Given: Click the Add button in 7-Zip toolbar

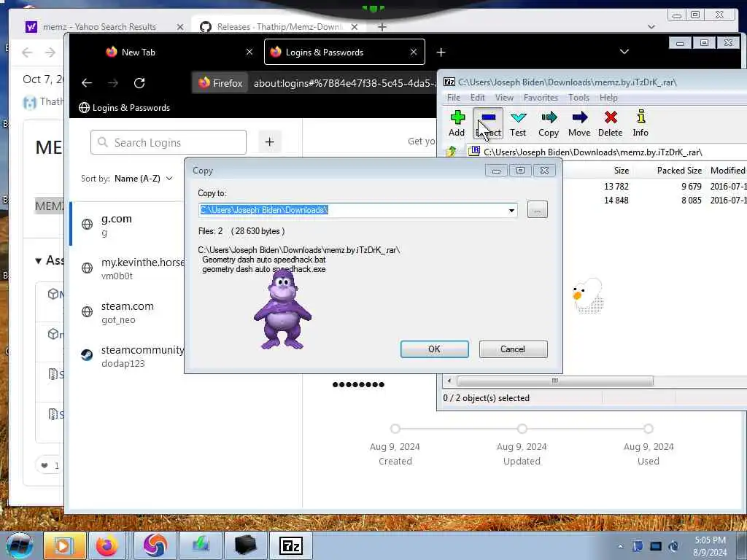Looking at the screenshot, I should point(457,123).
